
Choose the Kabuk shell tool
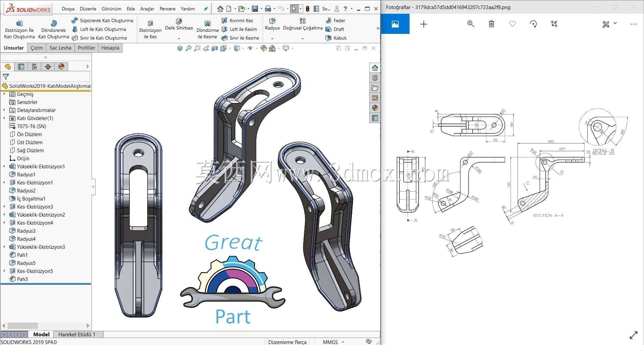[x=336, y=38]
